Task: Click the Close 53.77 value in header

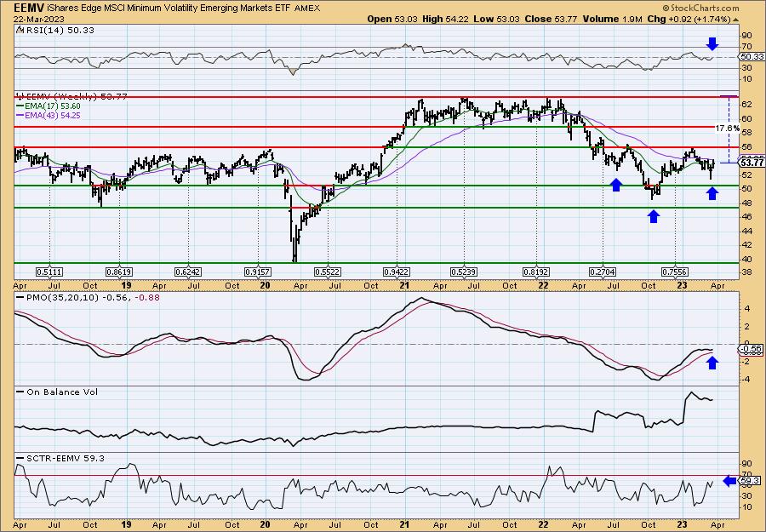Action: point(551,19)
